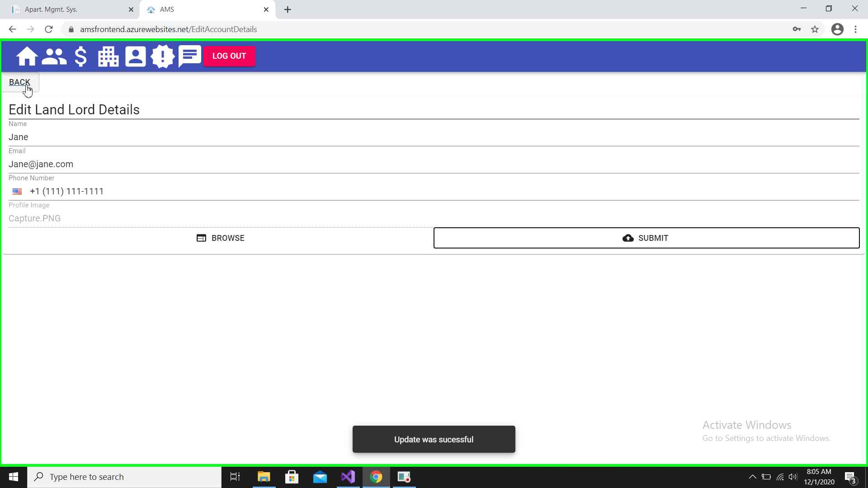Viewport: 868px width, 488px height.
Task: Go back using the BACK button
Action: [x=20, y=82]
